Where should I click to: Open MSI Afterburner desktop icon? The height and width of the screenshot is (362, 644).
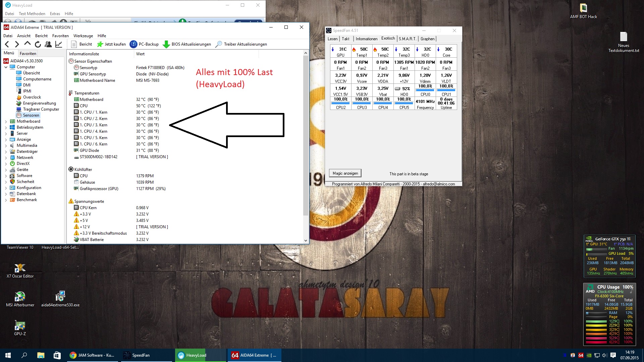pyautogui.click(x=20, y=297)
